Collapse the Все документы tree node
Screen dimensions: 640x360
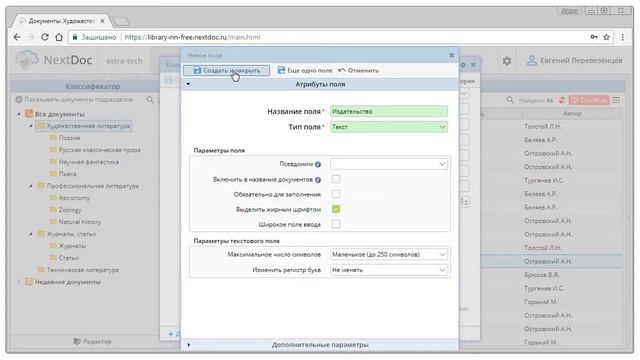pyautogui.click(x=19, y=114)
